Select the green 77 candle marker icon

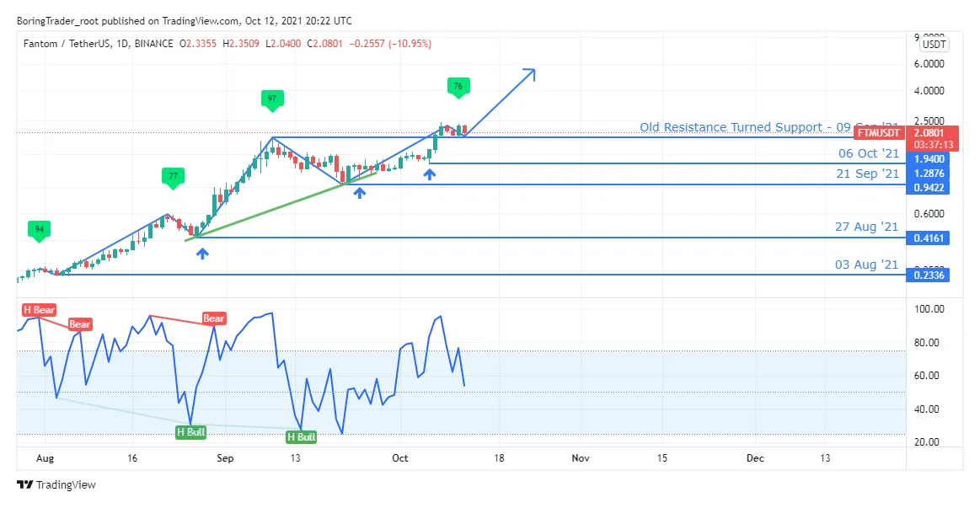point(173,176)
